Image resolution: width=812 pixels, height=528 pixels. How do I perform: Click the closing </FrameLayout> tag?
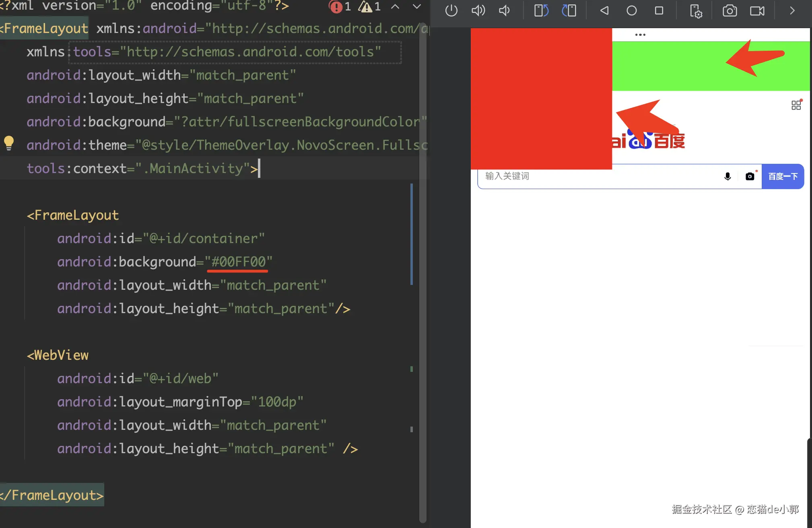[x=52, y=495]
